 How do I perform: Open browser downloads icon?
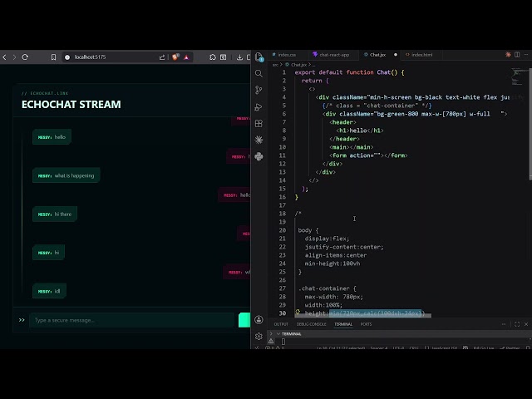tap(239, 57)
